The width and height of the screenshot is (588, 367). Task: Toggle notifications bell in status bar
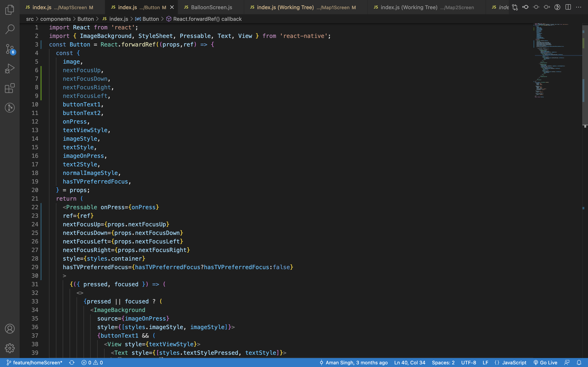pyautogui.click(x=579, y=363)
